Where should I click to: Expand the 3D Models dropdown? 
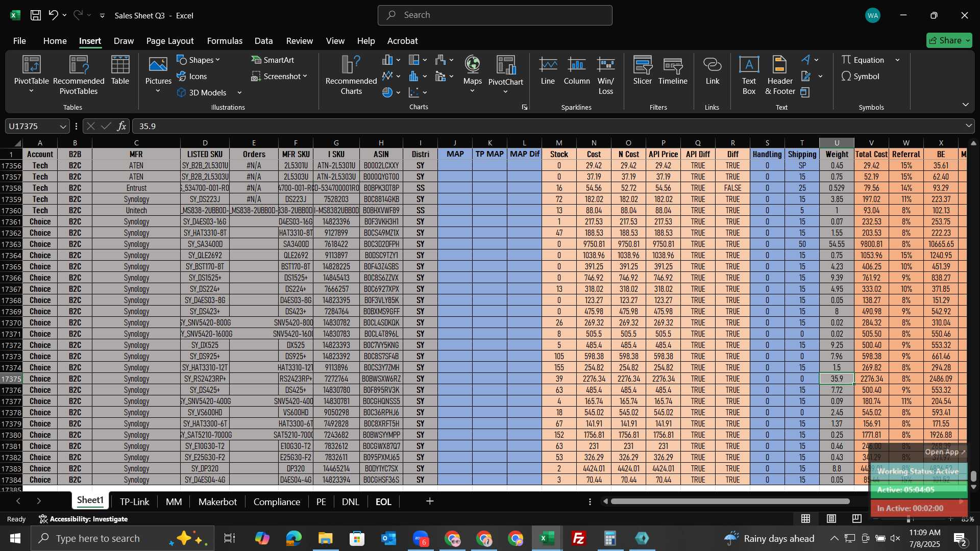coord(239,93)
